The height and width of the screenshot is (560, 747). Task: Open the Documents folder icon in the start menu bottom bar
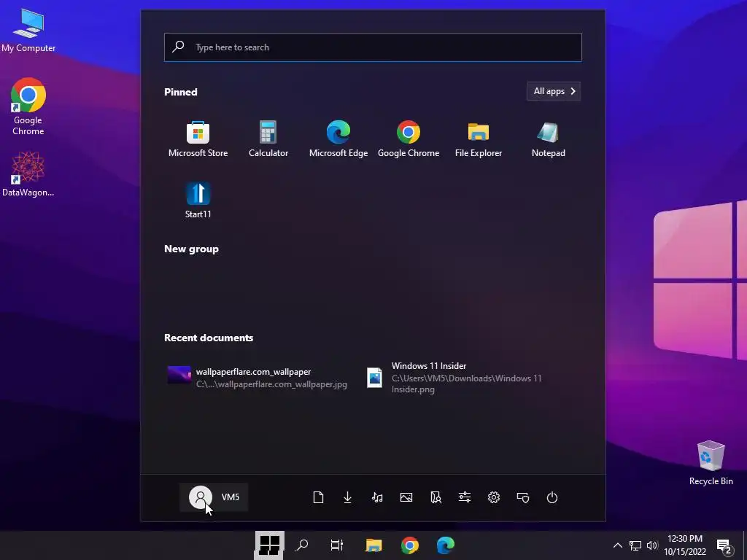coord(318,497)
